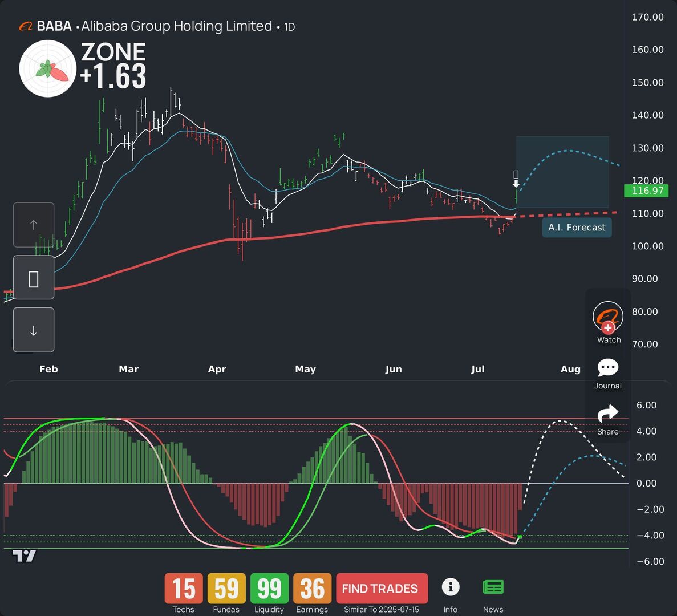Click the Jun label on time axis

[394, 369]
